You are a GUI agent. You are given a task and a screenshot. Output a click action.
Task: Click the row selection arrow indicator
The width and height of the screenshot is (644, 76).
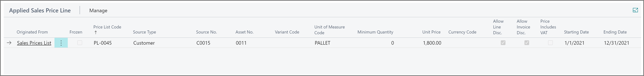coord(9,43)
